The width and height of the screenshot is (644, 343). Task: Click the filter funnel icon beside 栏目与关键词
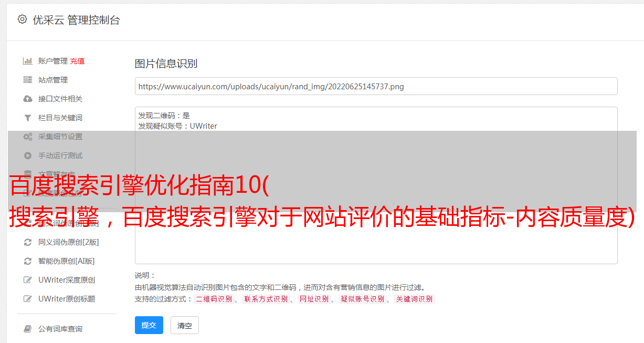point(28,118)
